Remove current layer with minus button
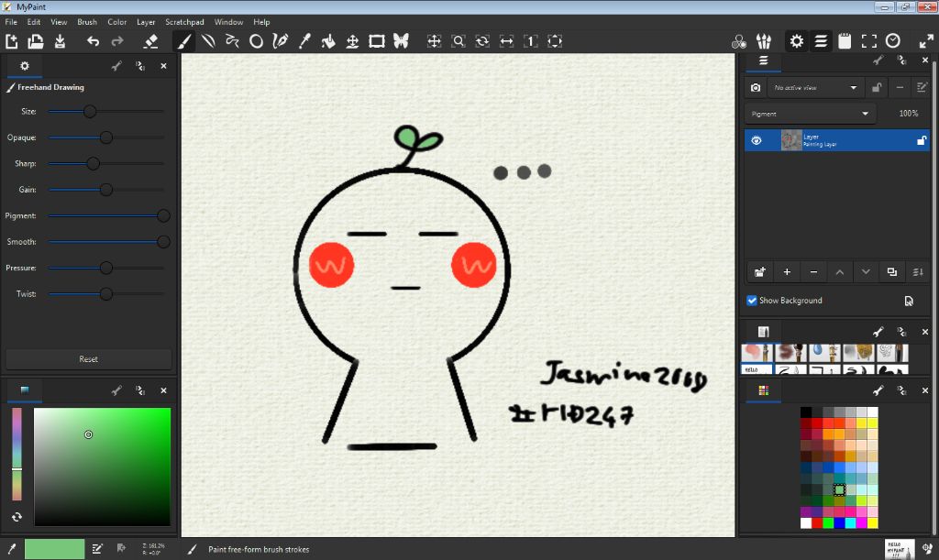 [813, 271]
